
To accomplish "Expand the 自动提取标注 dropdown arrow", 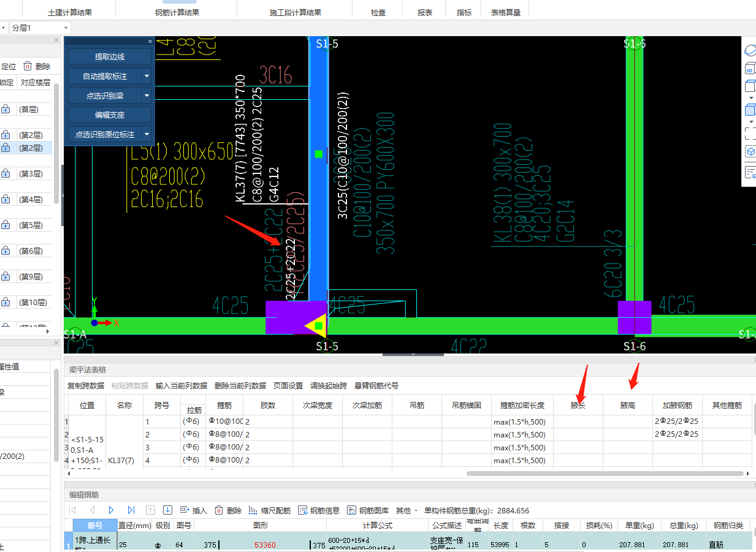I will click(147, 77).
